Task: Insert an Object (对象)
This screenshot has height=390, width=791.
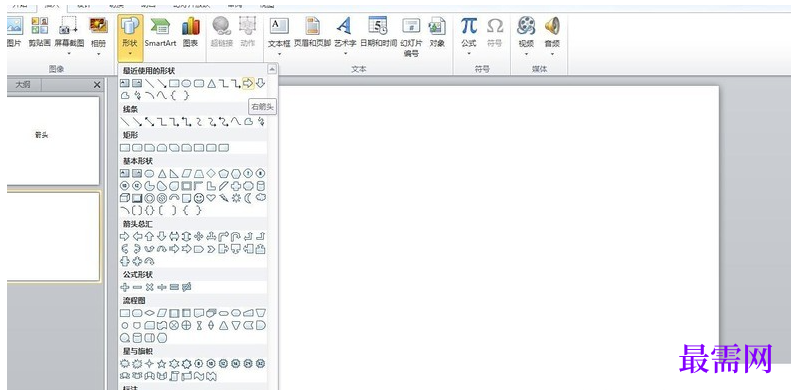Action: click(x=437, y=32)
